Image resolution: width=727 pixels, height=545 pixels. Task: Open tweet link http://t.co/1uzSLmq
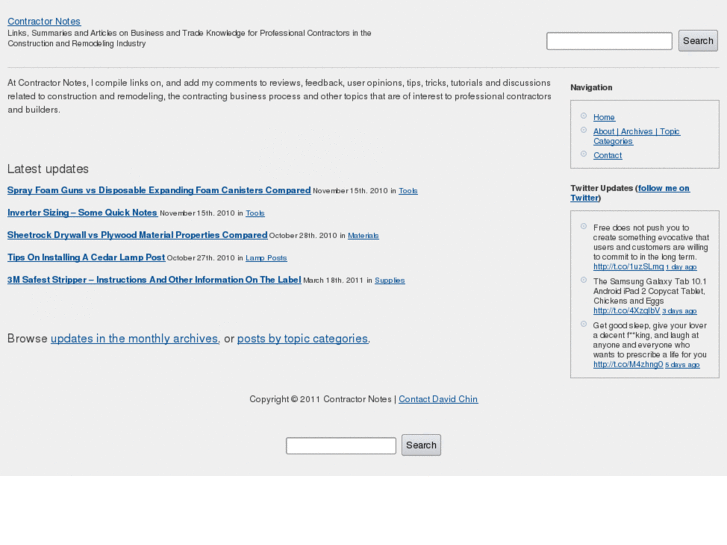tap(628, 267)
